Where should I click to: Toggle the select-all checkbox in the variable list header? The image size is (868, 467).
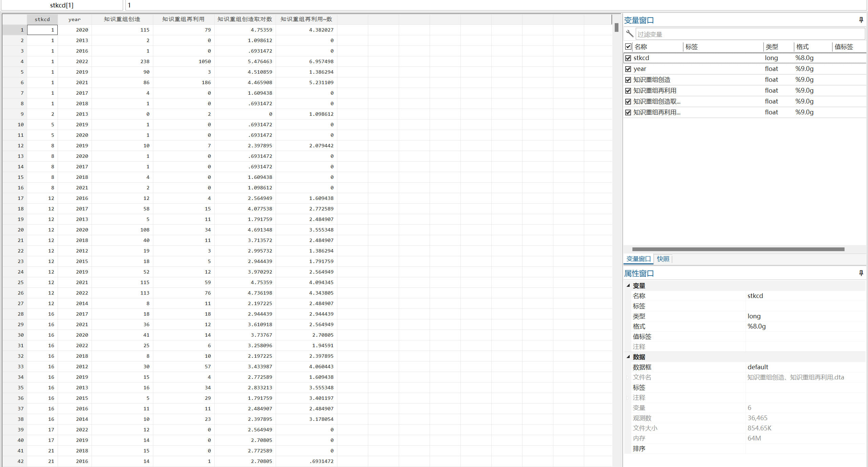coord(628,46)
